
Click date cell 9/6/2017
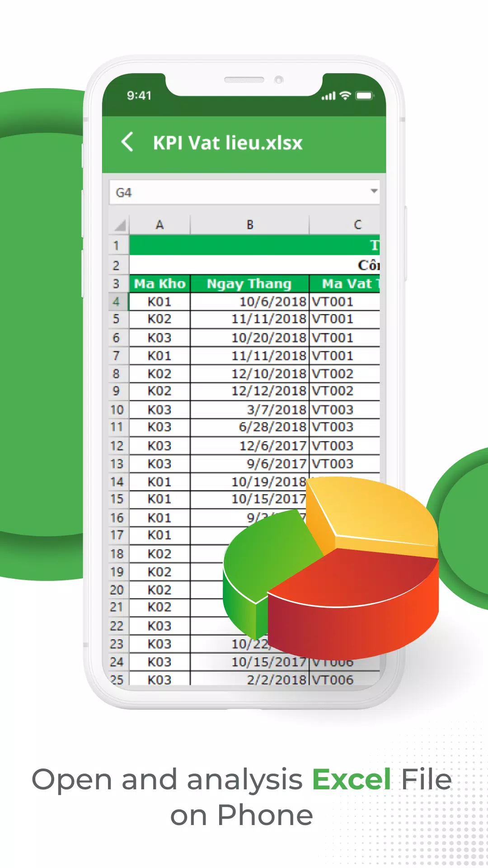[x=249, y=464]
